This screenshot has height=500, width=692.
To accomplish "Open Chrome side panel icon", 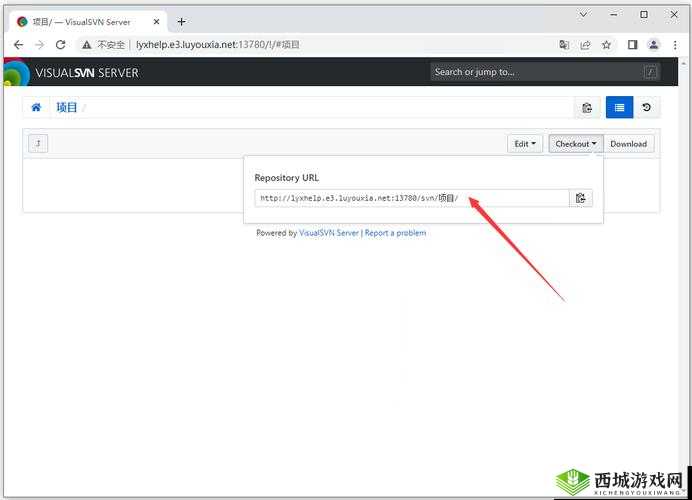I will (x=632, y=45).
